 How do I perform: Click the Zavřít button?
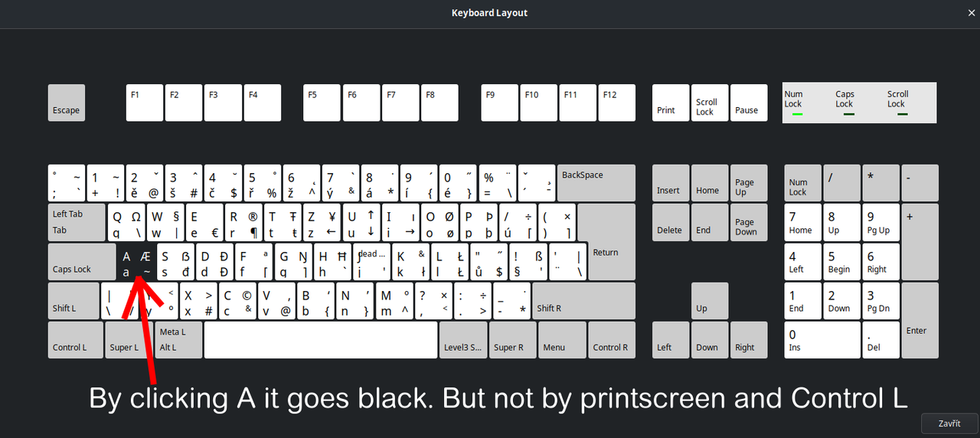949,423
